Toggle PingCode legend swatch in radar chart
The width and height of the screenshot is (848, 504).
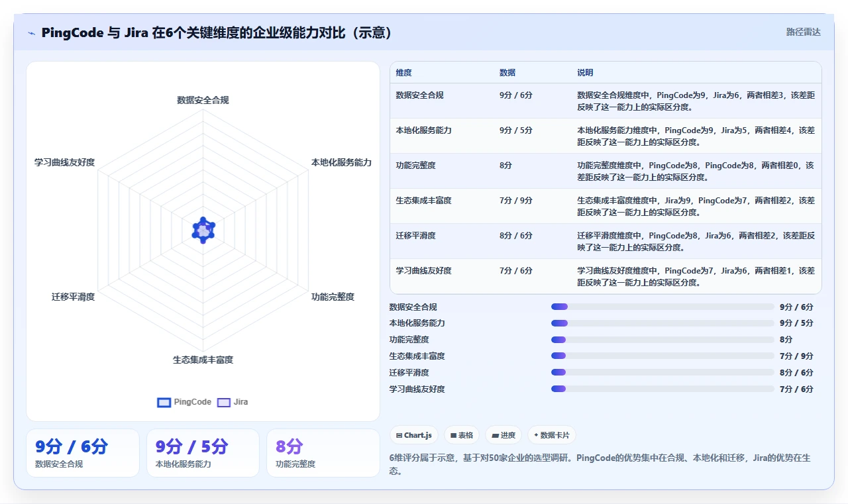164,402
